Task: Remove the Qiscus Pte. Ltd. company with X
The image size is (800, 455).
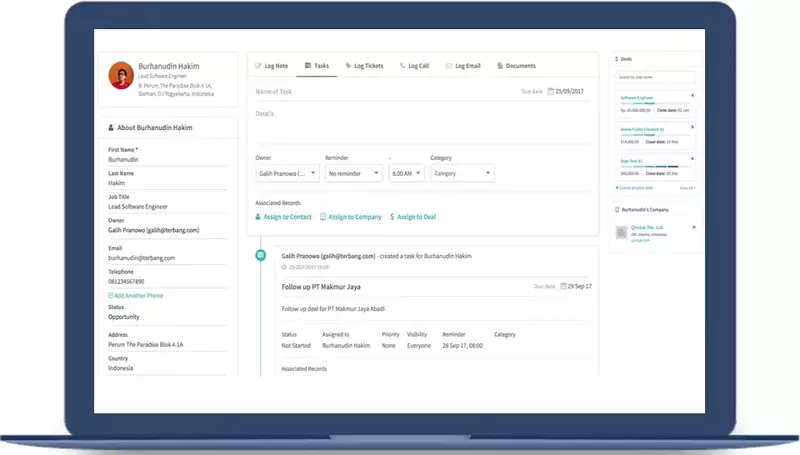Action: [693, 226]
